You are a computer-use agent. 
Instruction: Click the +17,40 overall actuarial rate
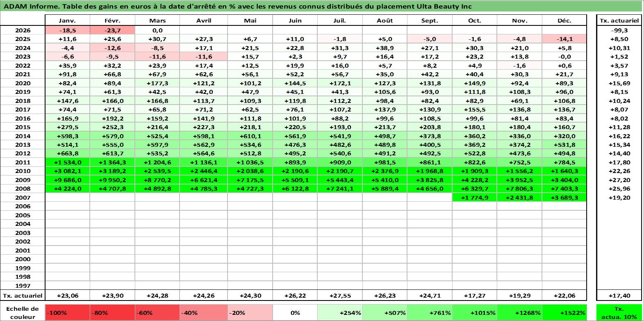click(619, 296)
